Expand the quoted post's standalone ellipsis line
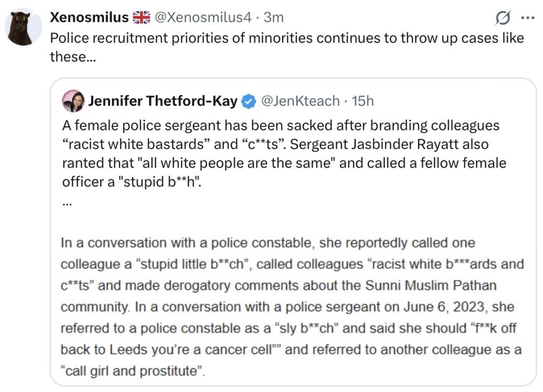Viewport: 543px width, 392px height. (x=66, y=203)
